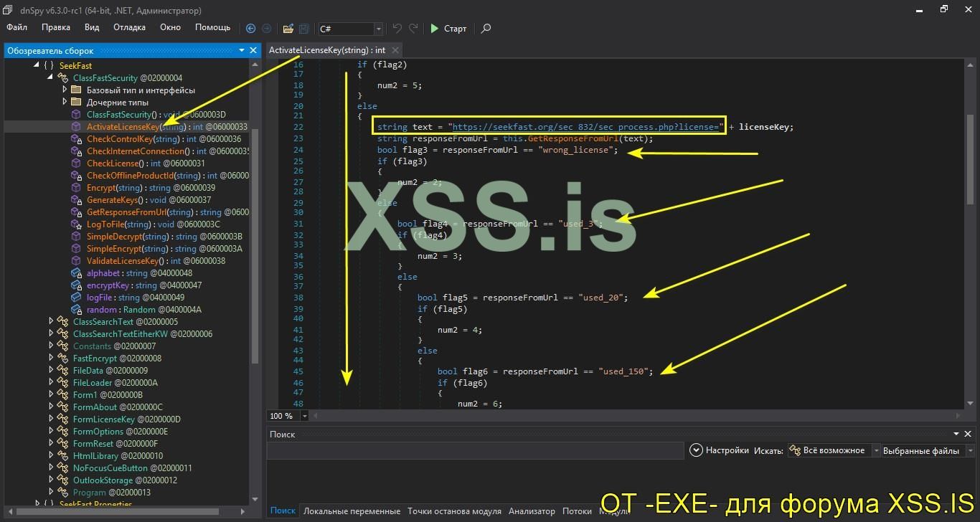980x522 pixels.
Task: Open the Выбранные файлы scope dropdown
Action: pyautogui.click(x=928, y=450)
